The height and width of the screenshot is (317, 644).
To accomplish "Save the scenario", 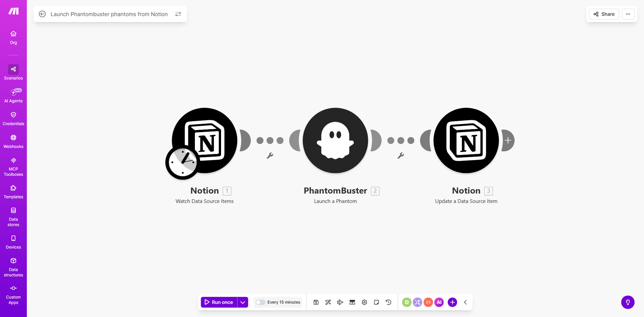I will tap(316, 302).
